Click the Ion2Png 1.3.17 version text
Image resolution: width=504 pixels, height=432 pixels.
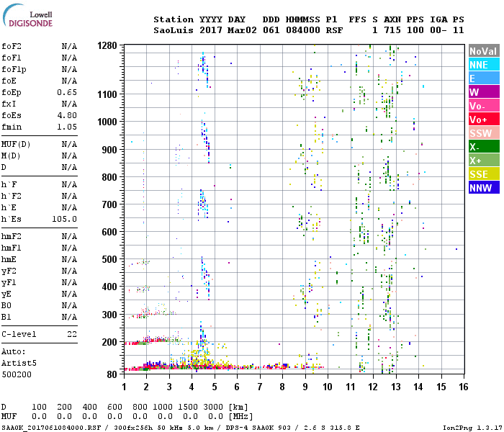pos(472,428)
